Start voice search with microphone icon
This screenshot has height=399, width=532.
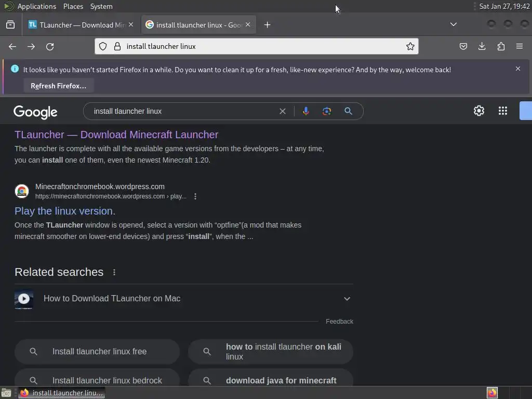tap(305, 111)
